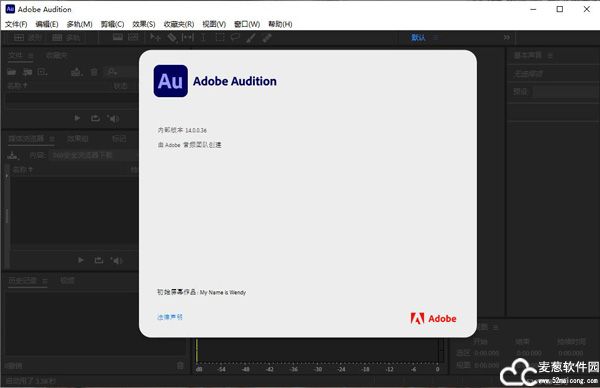This screenshot has width=600, height=388.
Task: Open the 默认 workspace menu icon
Action: (x=436, y=37)
